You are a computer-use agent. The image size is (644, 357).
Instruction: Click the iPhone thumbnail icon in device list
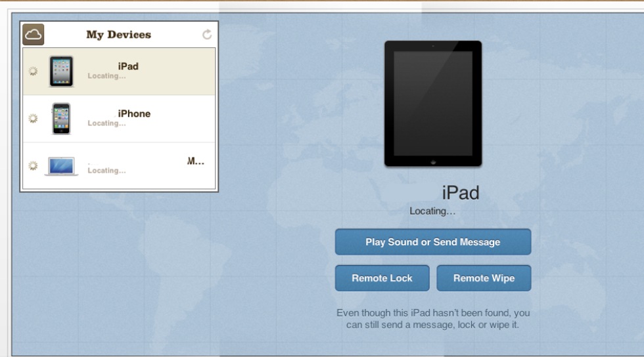click(61, 119)
